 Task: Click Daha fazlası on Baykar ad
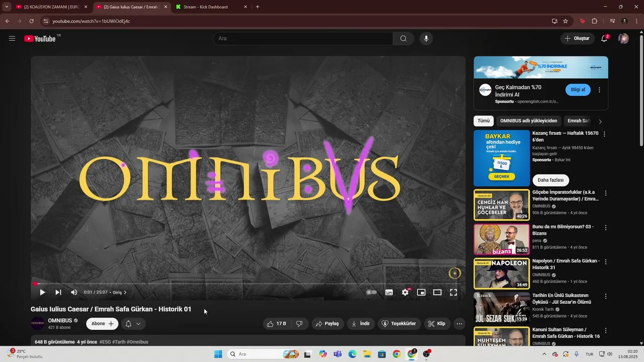[550, 180]
